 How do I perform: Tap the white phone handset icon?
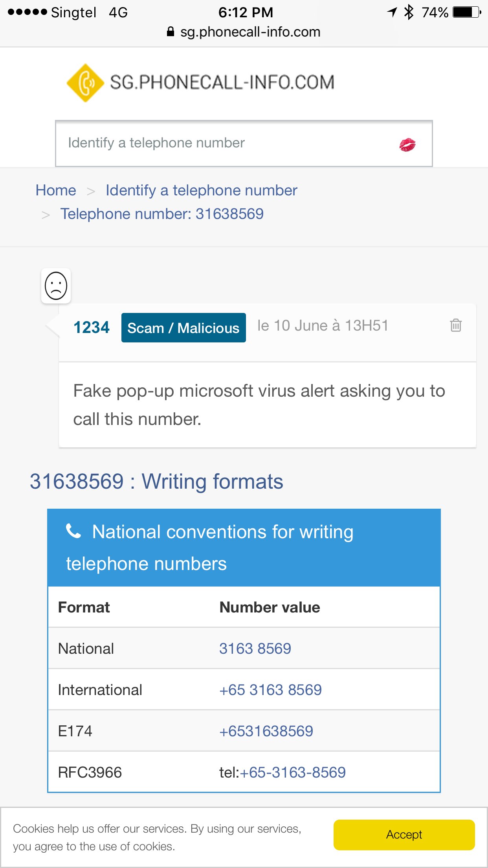click(x=73, y=531)
